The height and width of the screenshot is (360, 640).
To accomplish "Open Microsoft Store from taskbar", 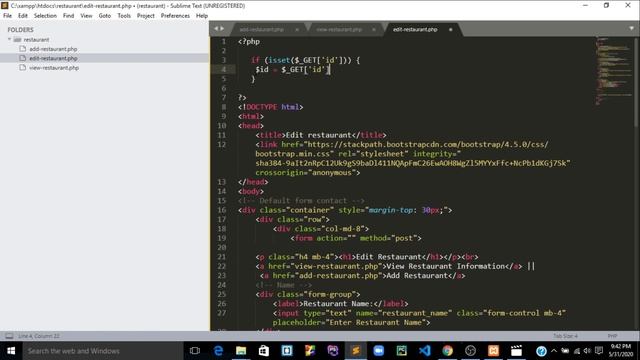I will click(x=264, y=351).
